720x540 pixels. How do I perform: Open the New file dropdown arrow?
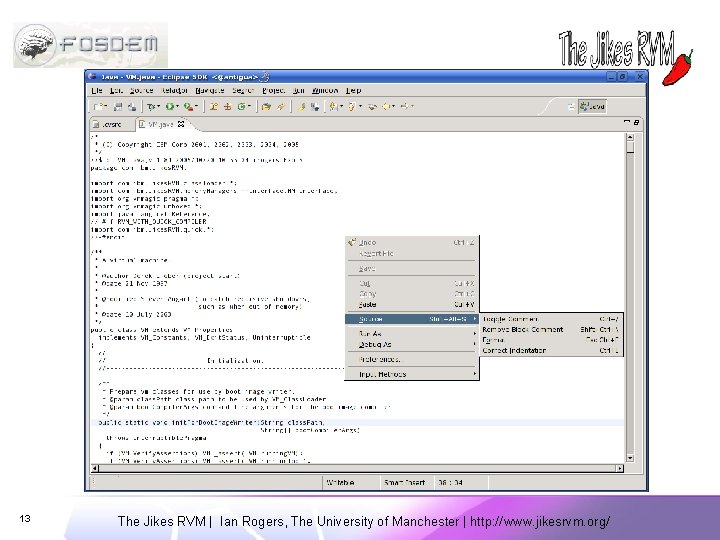(106, 107)
